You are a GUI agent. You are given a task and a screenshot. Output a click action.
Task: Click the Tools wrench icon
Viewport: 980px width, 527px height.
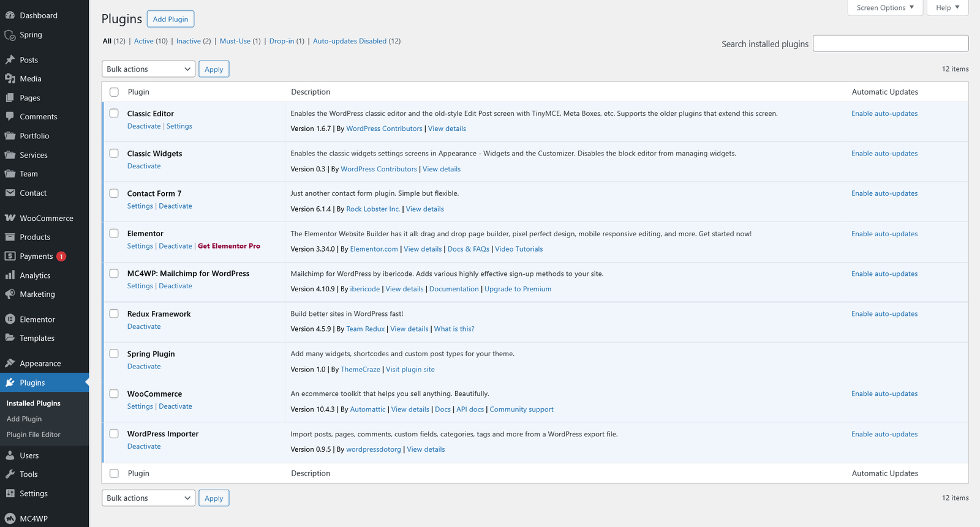click(10, 474)
